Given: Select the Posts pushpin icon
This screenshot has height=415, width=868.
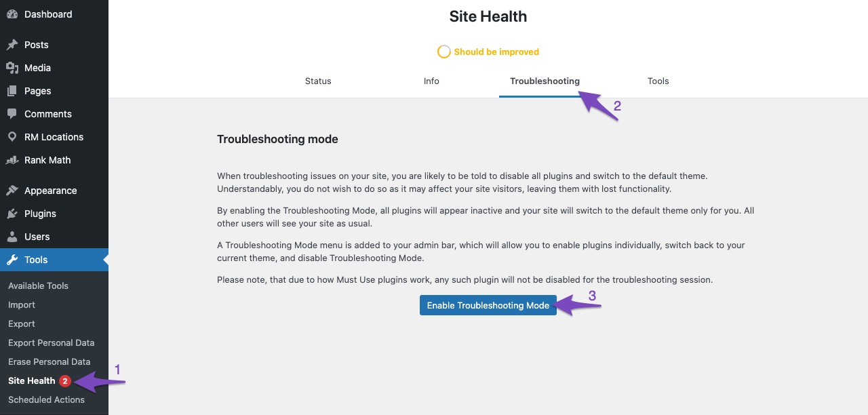Looking at the screenshot, I should (12, 45).
